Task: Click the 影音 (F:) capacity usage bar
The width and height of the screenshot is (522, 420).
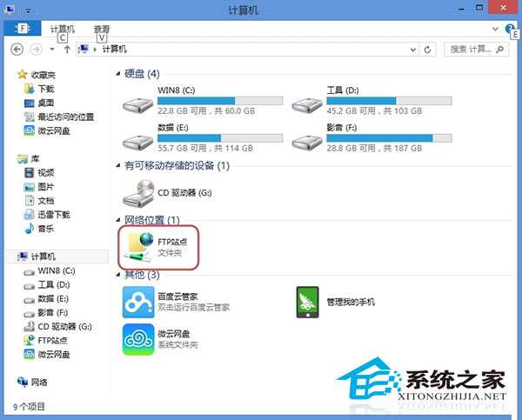Action: click(389, 138)
